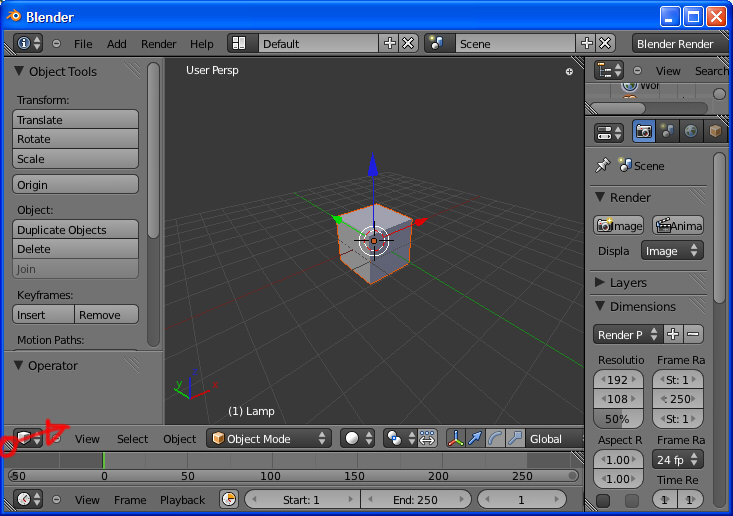Expand the Layers panel
The width and height of the screenshot is (733, 516).
coord(628,283)
